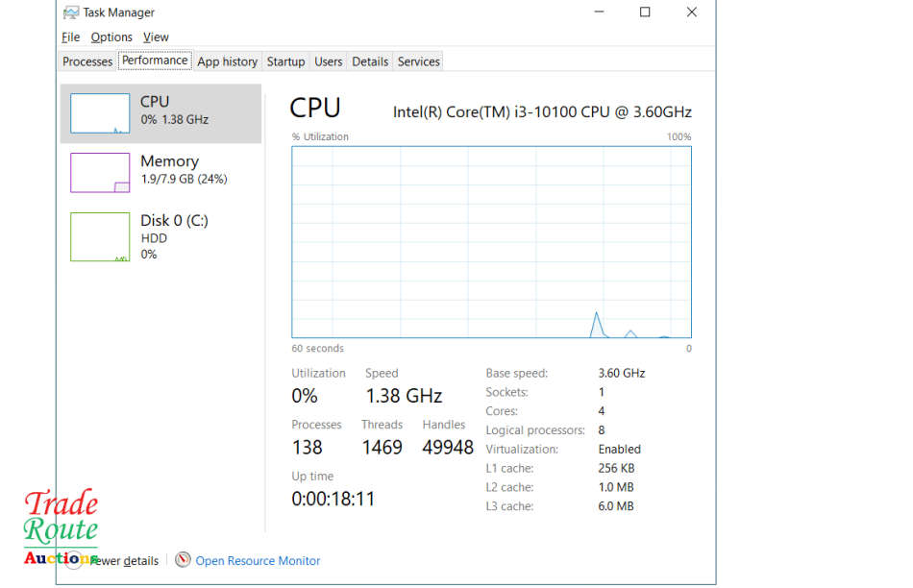Viewport: 913px width, 588px height.
Task: Open the Options menu
Action: click(111, 37)
